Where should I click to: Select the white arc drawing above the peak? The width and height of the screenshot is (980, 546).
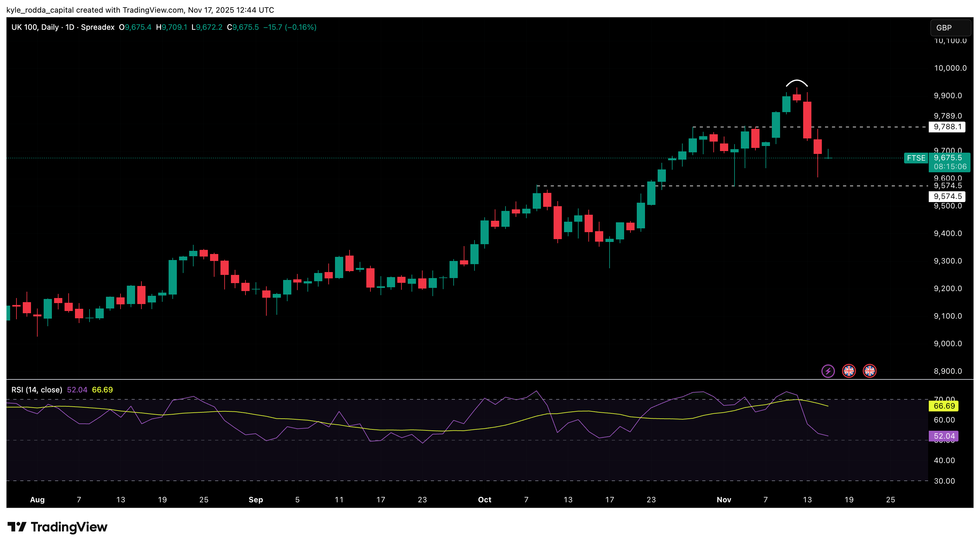coord(797,81)
